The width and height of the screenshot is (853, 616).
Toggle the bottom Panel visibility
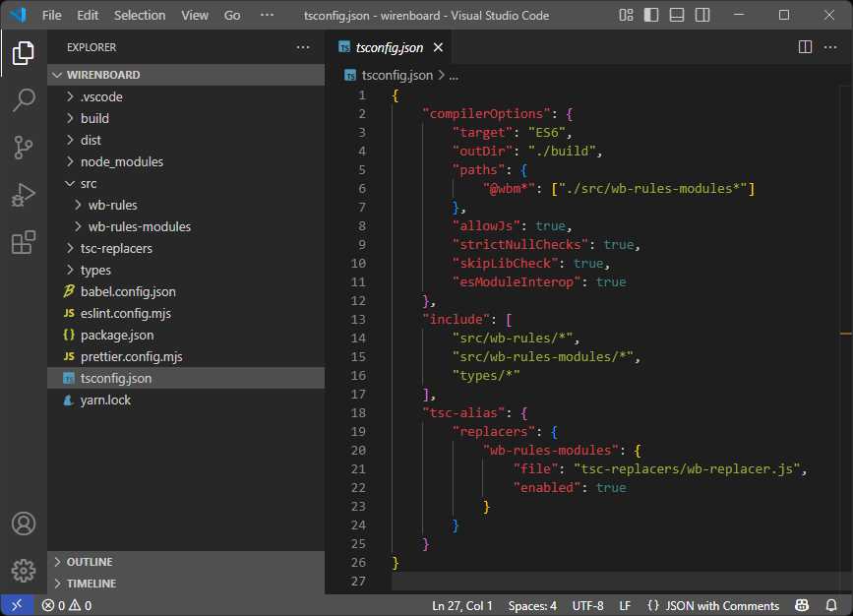(x=675, y=15)
